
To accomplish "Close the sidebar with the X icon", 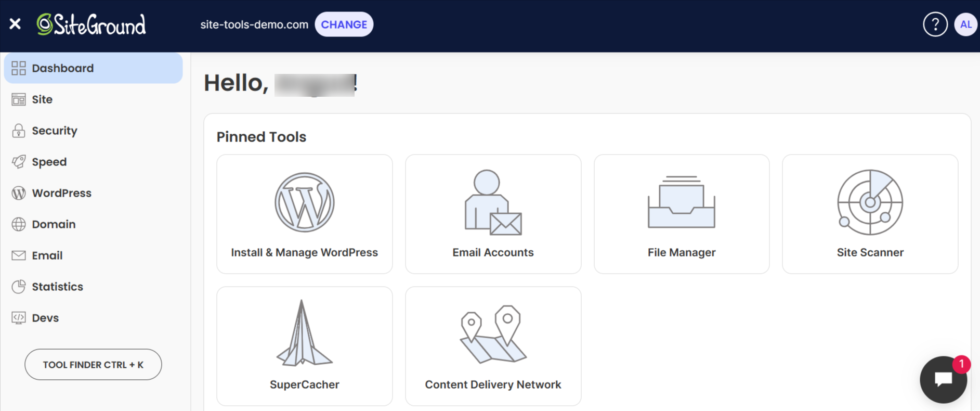I will click(x=15, y=24).
